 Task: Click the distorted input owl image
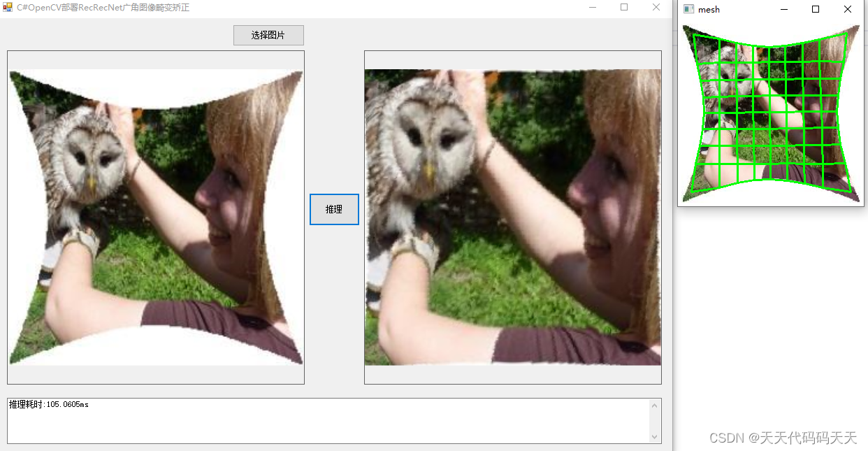pos(156,217)
